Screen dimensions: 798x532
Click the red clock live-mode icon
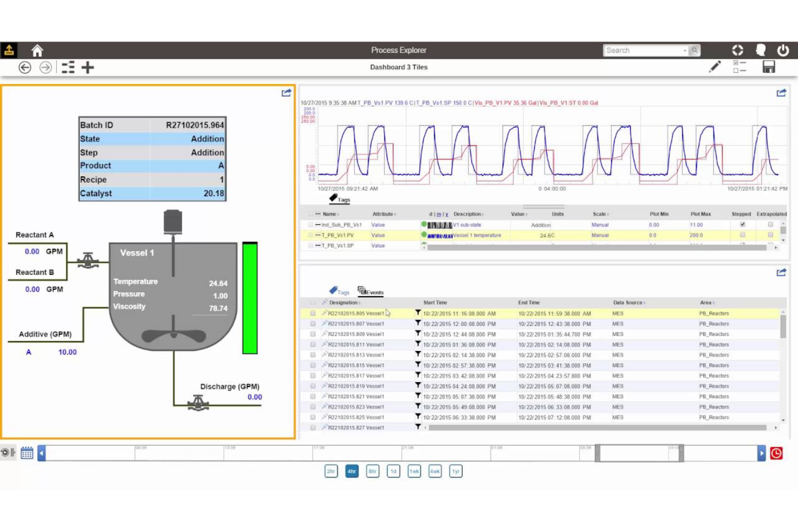tap(776, 453)
